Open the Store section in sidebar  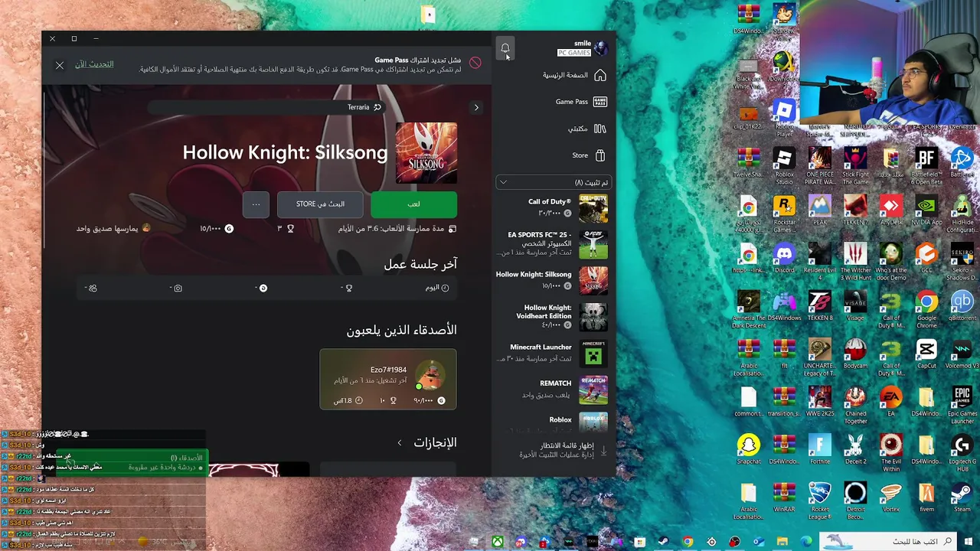[x=589, y=155]
